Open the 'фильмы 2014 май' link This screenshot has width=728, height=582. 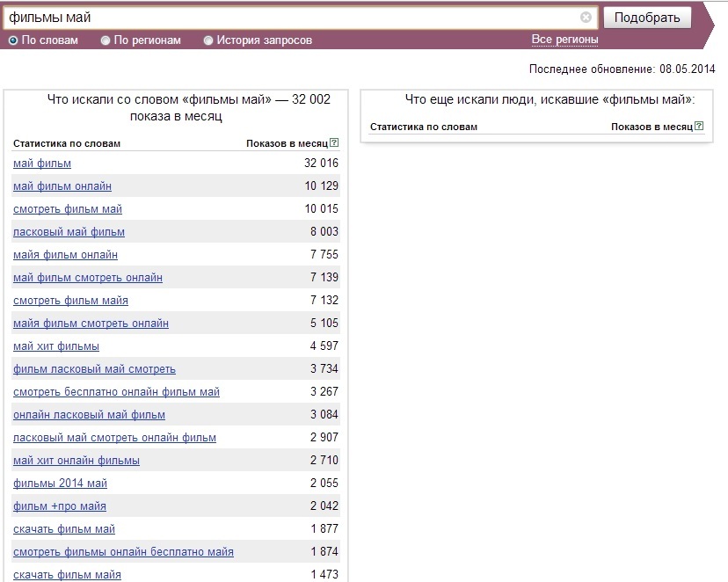point(61,484)
